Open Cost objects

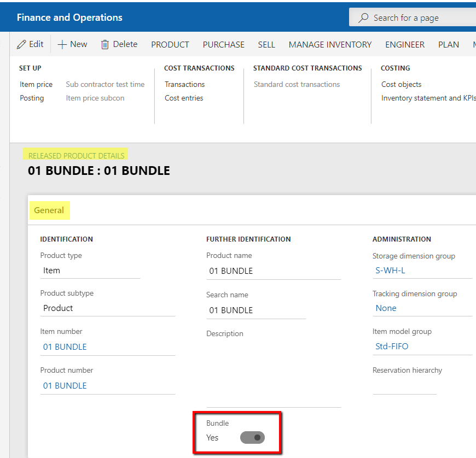point(401,84)
